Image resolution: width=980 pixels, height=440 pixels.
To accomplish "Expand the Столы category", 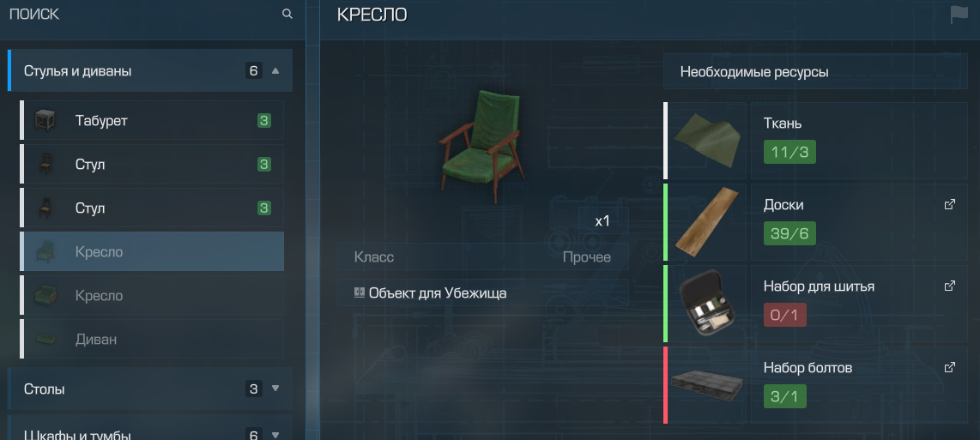I will click(x=275, y=389).
